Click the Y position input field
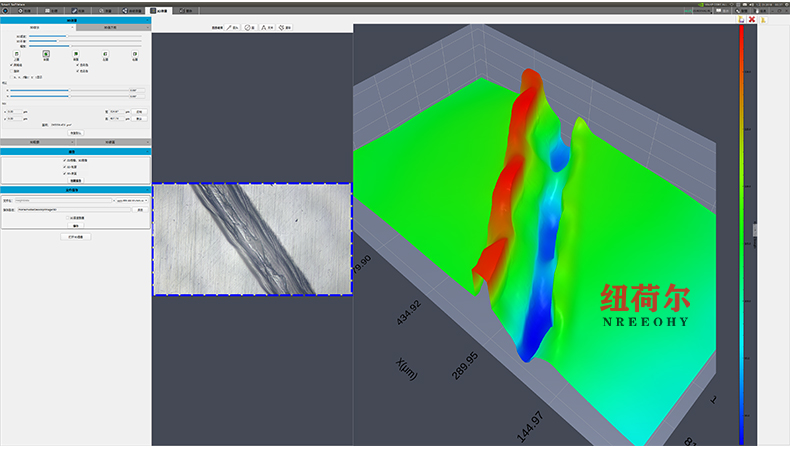 point(14,119)
